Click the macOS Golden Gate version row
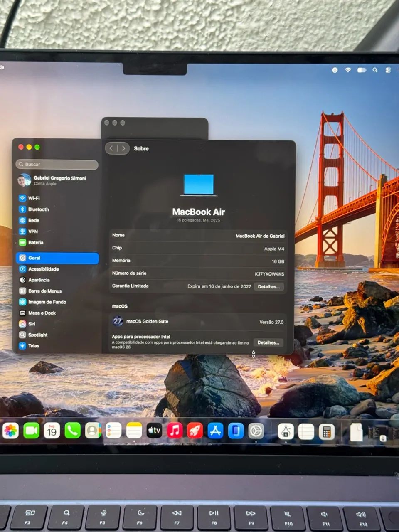399x532 pixels. pyautogui.click(x=198, y=322)
